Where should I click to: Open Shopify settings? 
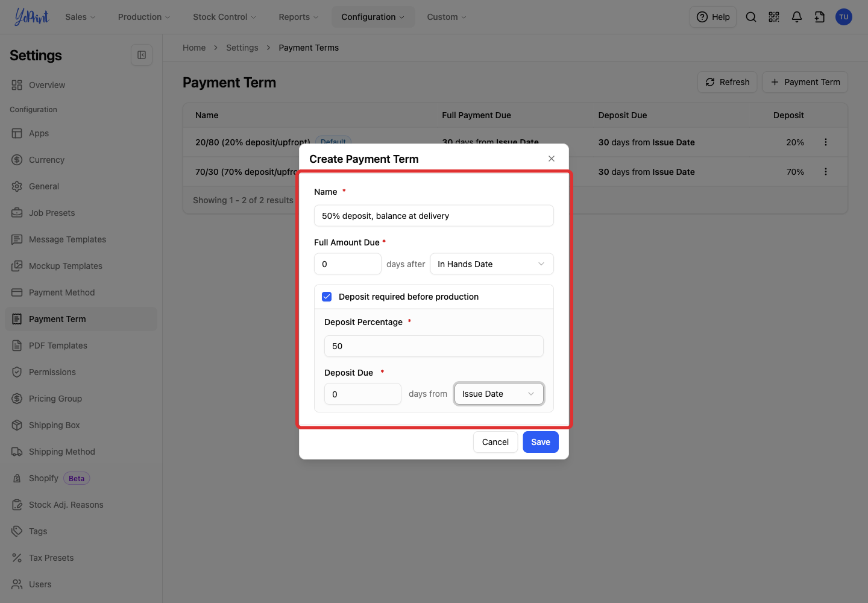tap(81, 478)
